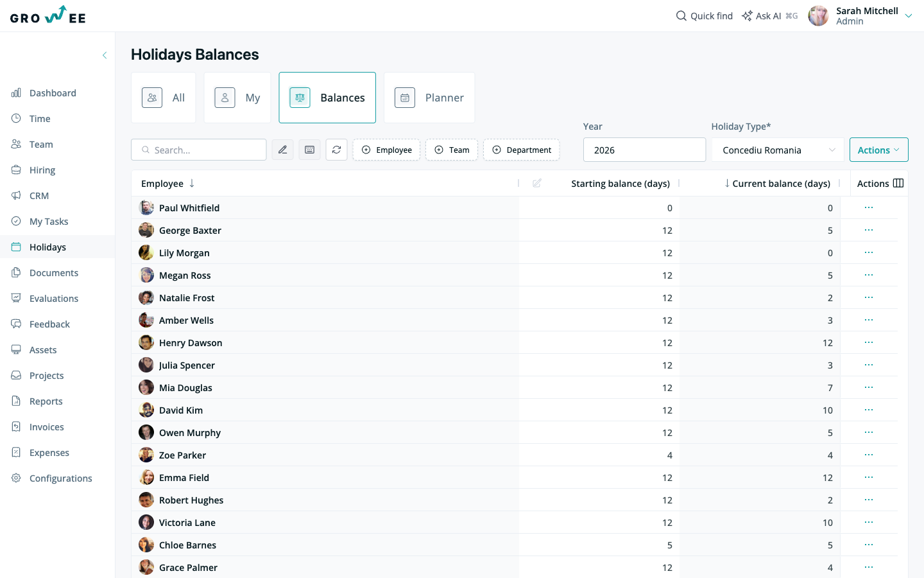Open row actions for George Baxter

869,230
